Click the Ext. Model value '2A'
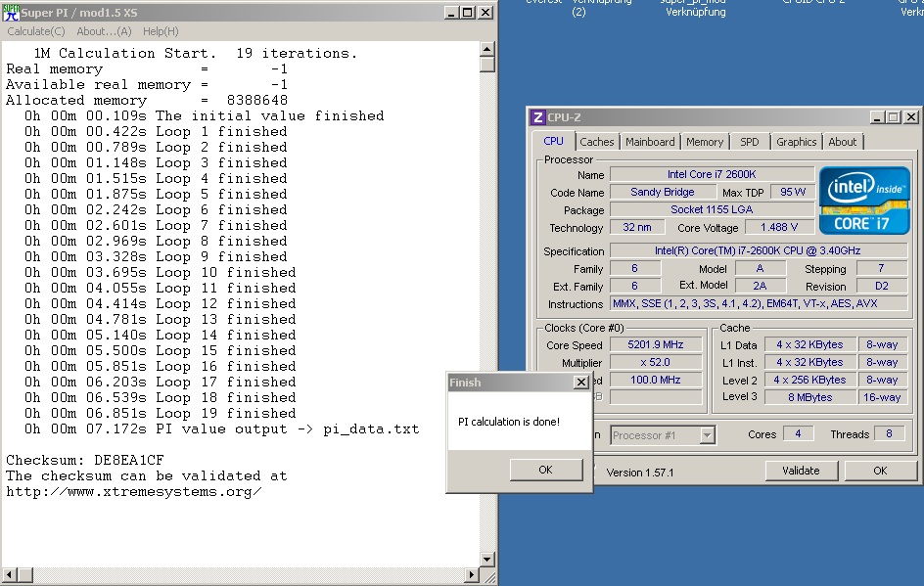 760,287
